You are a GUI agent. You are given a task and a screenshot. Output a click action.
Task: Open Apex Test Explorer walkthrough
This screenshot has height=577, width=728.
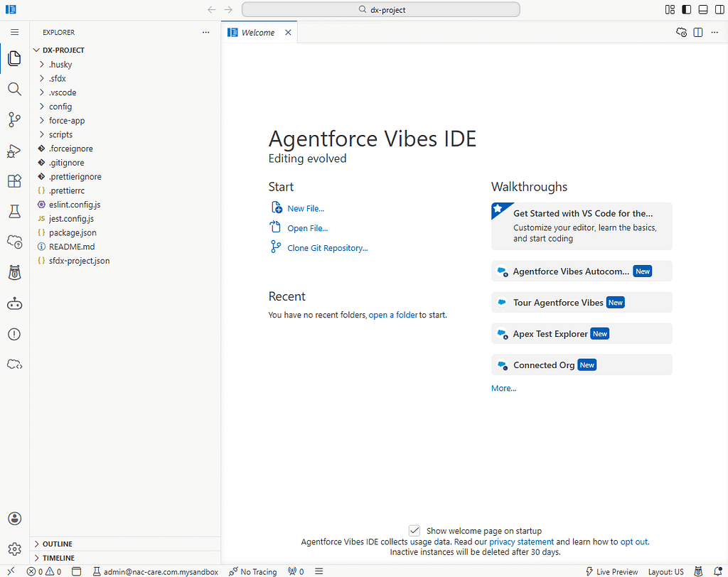(582, 333)
